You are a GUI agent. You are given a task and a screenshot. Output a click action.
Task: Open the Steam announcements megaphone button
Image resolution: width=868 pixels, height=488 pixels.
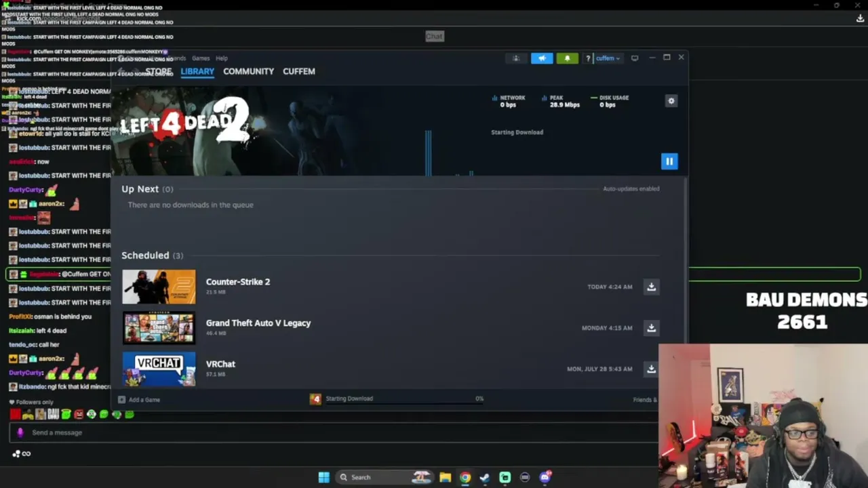coord(542,58)
